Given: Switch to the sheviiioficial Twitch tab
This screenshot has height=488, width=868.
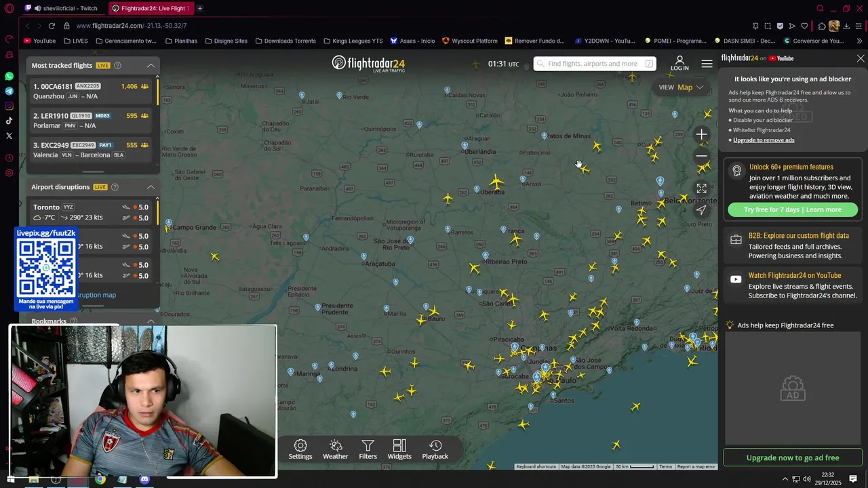Looking at the screenshot, I should point(66,8).
